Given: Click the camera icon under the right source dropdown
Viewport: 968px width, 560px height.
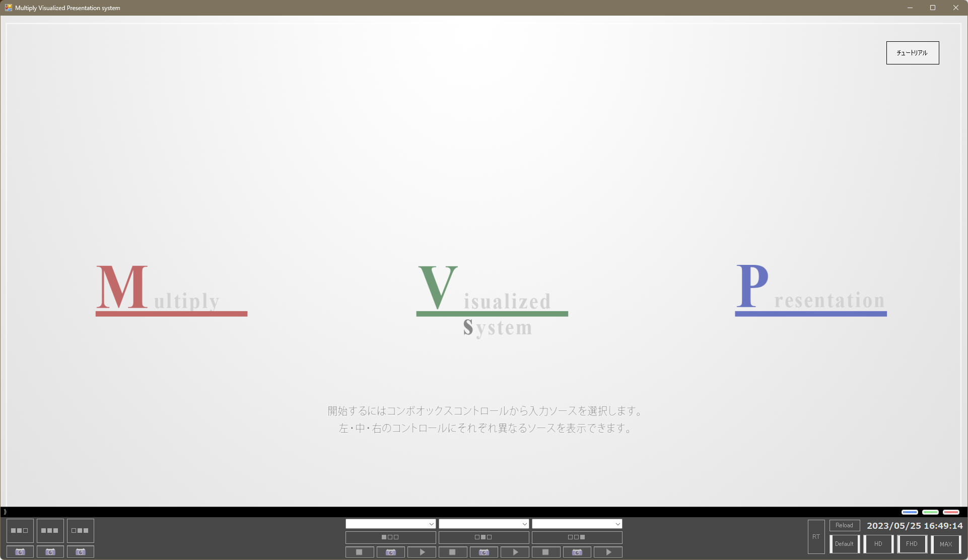Looking at the screenshot, I should (x=577, y=552).
